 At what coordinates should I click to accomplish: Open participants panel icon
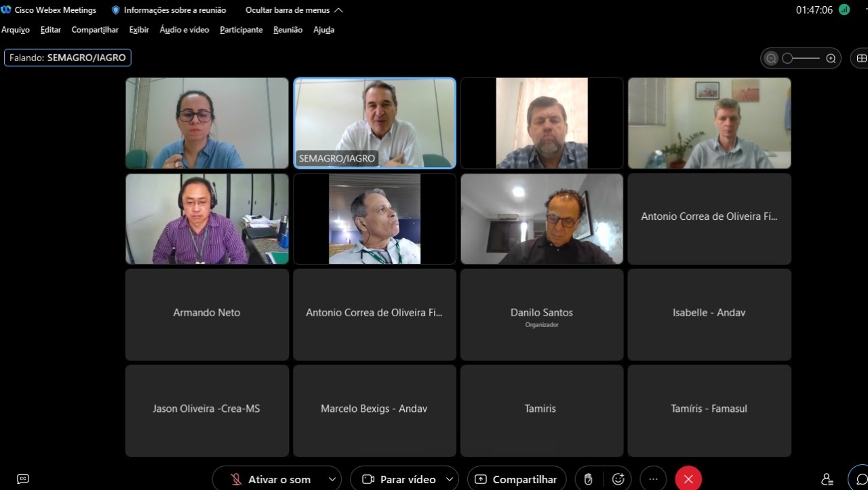[x=827, y=479]
